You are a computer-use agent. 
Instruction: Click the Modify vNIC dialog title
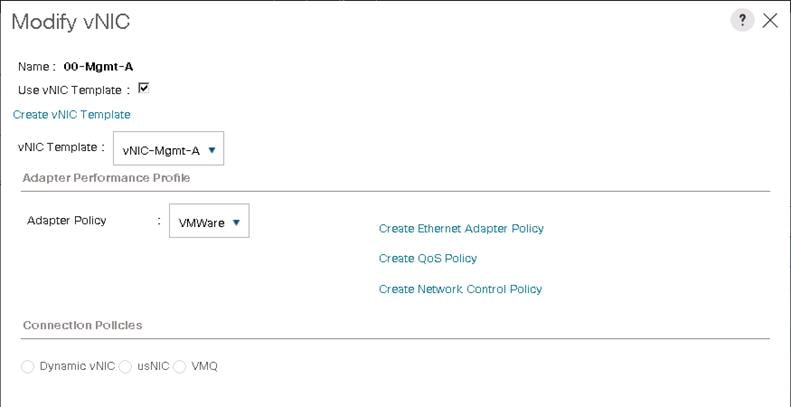point(70,21)
